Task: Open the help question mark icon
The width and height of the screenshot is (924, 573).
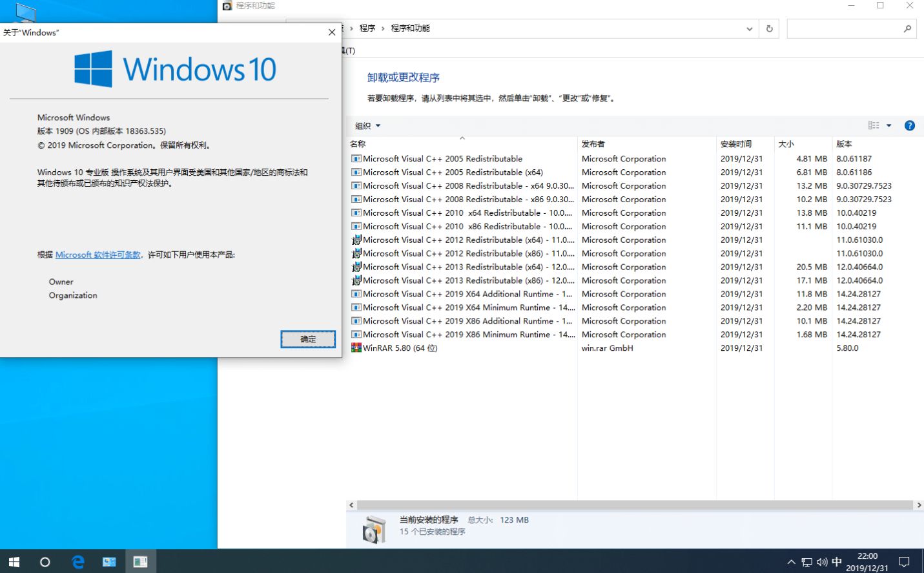Action: (909, 126)
